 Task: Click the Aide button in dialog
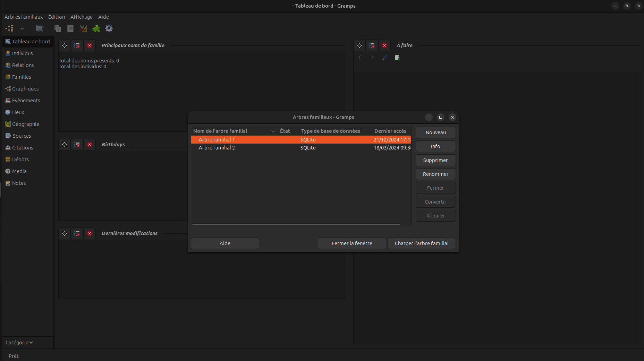(x=225, y=243)
